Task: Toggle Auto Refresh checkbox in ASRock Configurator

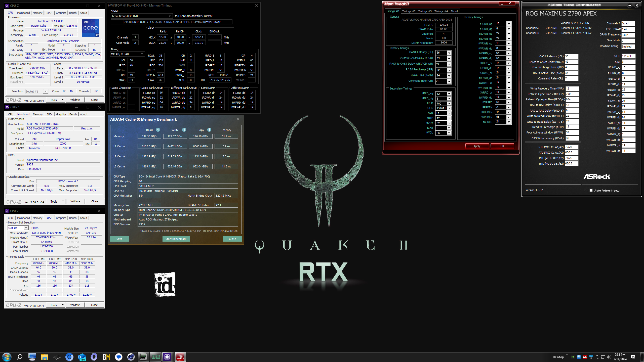Action: (591, 190)
